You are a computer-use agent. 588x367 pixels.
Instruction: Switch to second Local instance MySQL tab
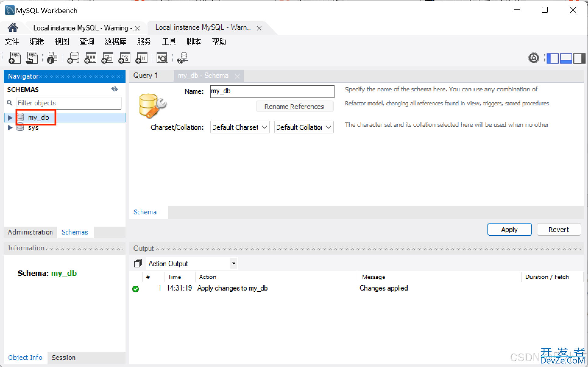point(203,28)
